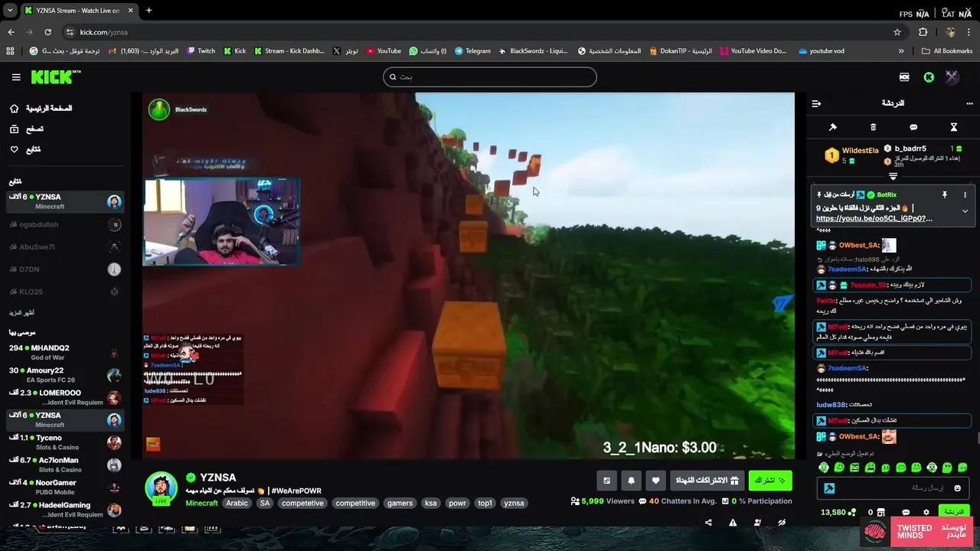Image resolution: width=980 pixels, height=551 pixels.
Task: Select ogabdullah followed channel
Action: (64, 224)
